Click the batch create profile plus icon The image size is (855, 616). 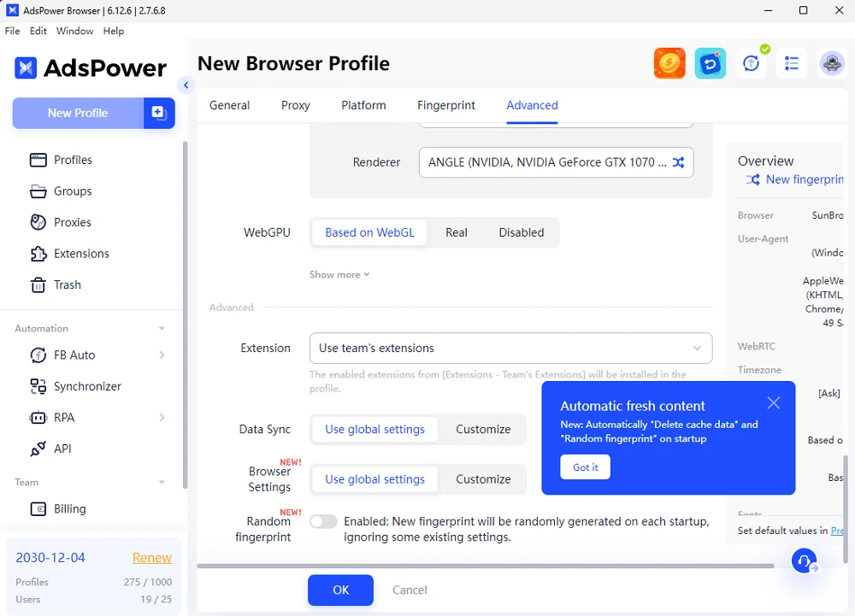[159, 113]
